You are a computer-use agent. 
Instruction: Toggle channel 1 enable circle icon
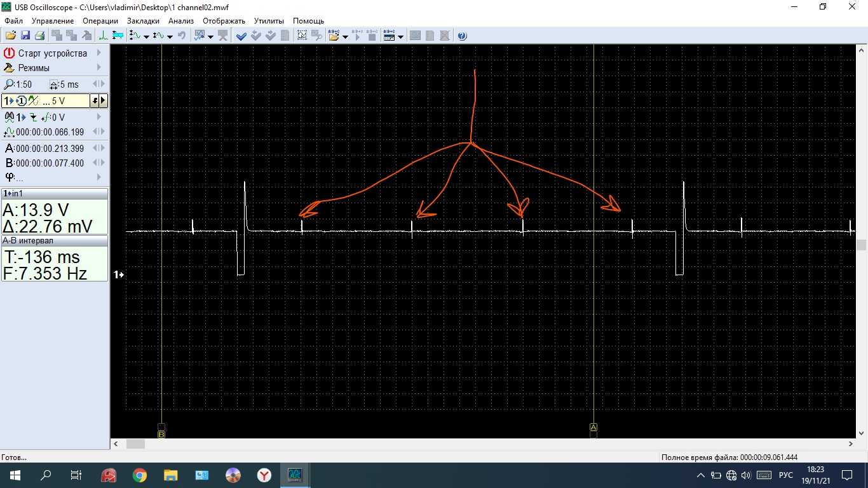point(21,101)
